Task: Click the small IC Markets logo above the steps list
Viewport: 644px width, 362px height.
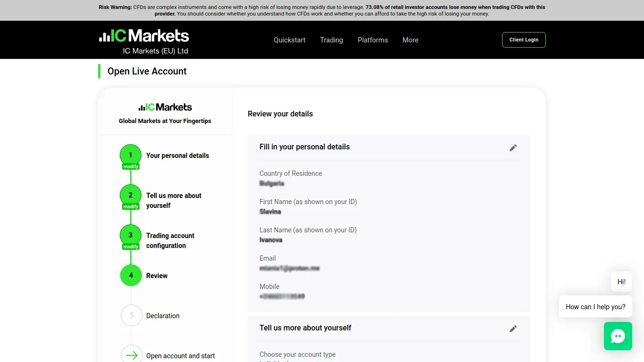Action: [x=165, y=107]
